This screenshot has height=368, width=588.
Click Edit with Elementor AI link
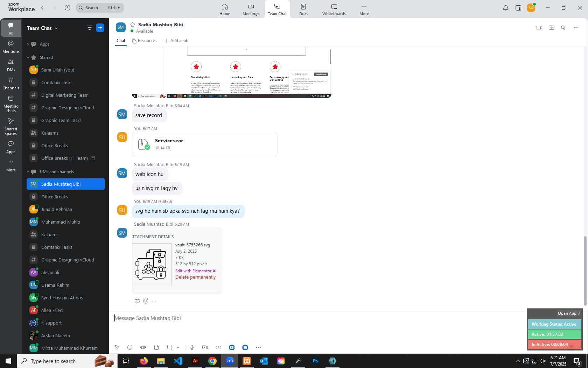pos(196,271)
